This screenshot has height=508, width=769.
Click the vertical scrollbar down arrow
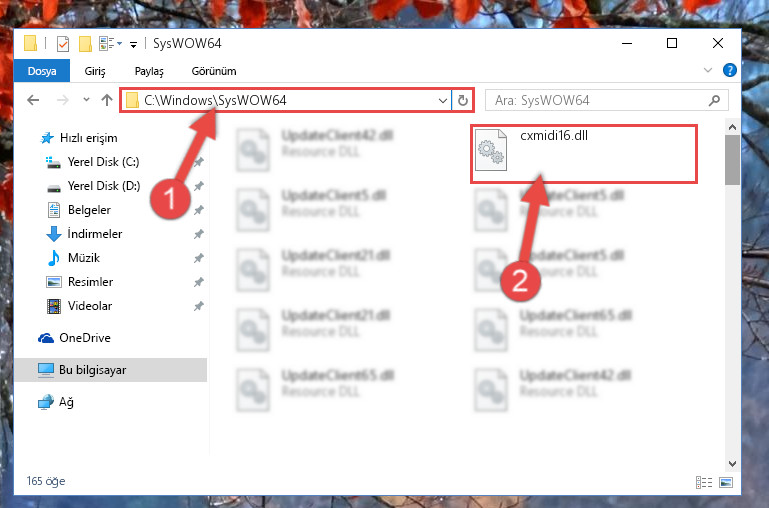(x=732, y=463)
